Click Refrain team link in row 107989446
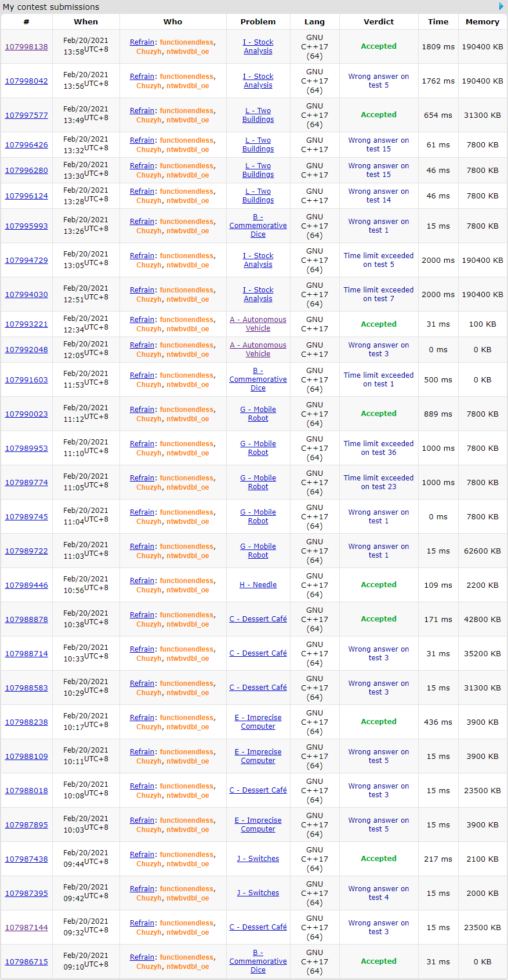This screenshot has height=980, width=508. coord(142,581)
